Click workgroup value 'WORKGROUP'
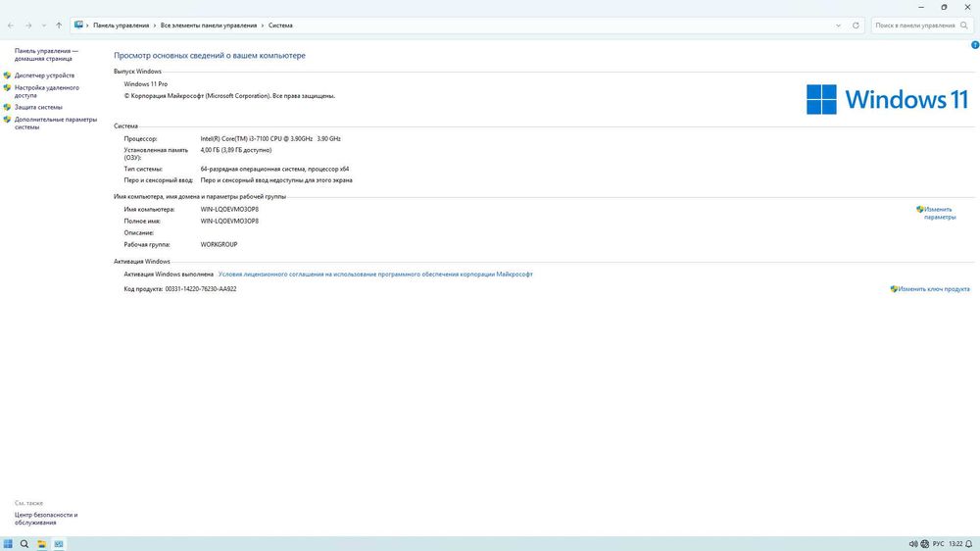The height and width of the screenshot is (551, 980). pyautogui.click(x=219, y=244)
